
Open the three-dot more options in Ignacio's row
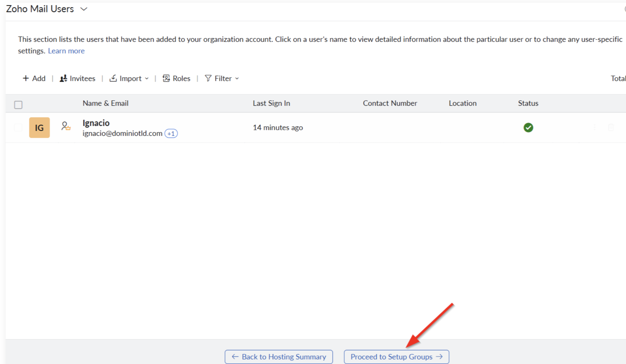pos(595,127)
